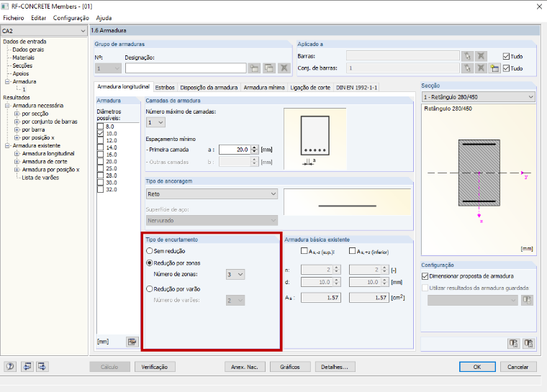The image size is (547, 392).
Task: Open the Configuração menu
Action: pyautogui.click(x=71, y=18)
